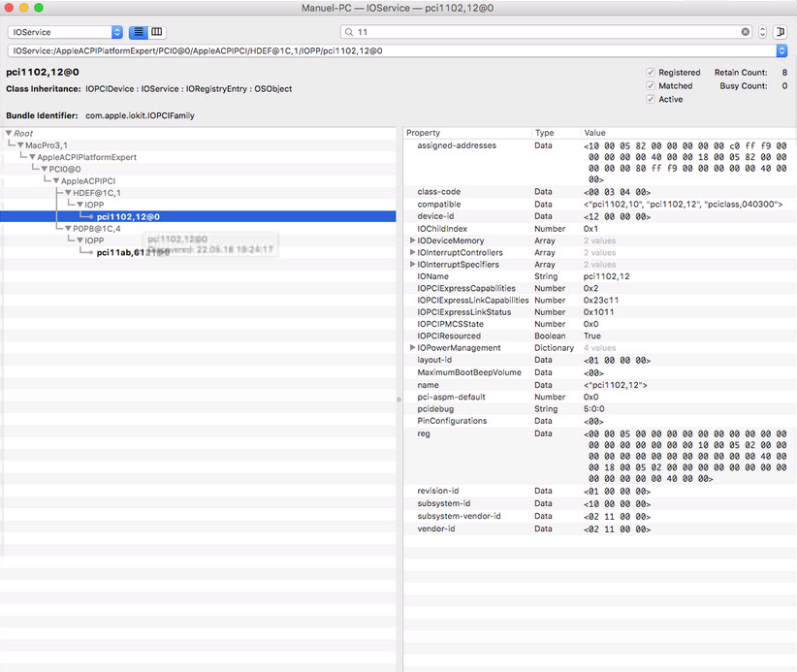The image size is (797, 672).
Task: Open the IOService plane dropdown
Action: click(x=65, y=32)
